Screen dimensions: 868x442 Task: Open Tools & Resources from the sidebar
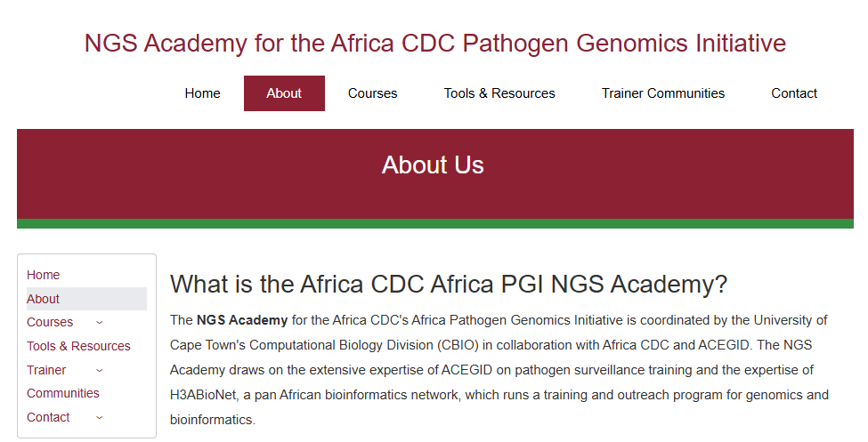(x=78, y=346)
